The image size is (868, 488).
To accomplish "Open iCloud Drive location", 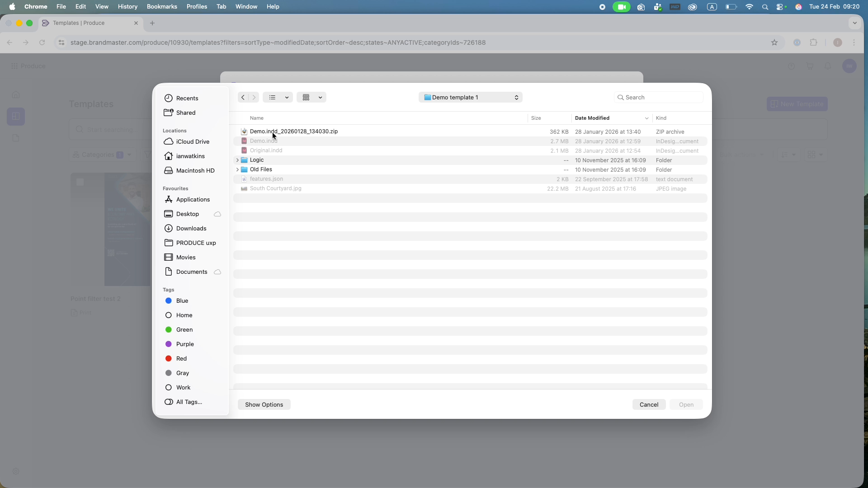I will (x=187, y=141).
